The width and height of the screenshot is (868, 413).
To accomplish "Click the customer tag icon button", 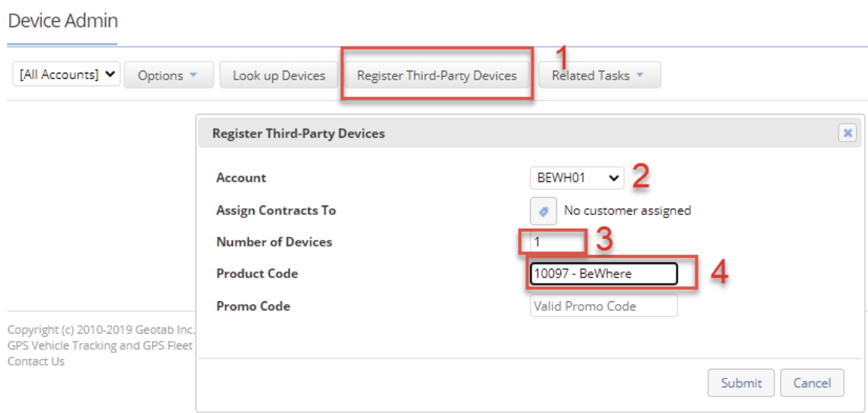I will [x=543, y=211].
